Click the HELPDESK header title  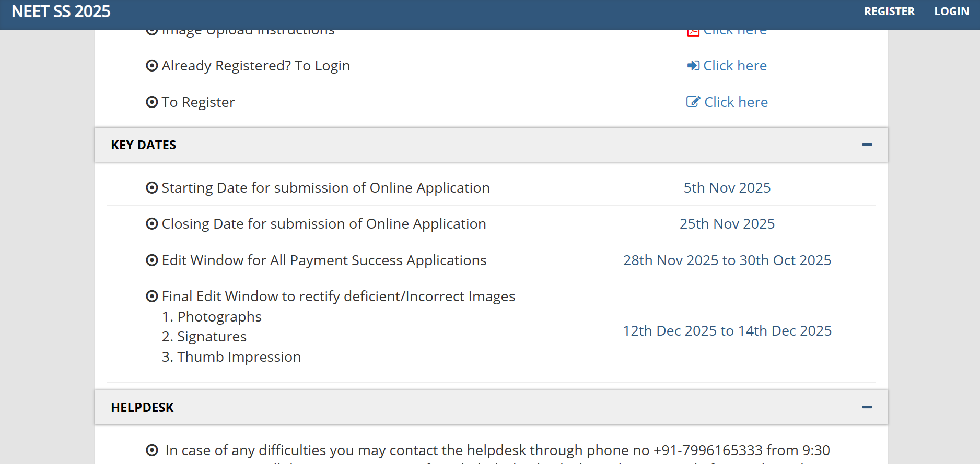tap(142, 408)
